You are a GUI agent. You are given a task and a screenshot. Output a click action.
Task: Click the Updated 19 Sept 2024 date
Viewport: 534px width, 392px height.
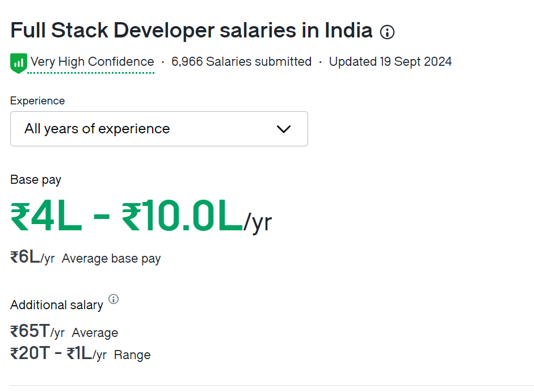pyautogui.click(x=390, y=62)
